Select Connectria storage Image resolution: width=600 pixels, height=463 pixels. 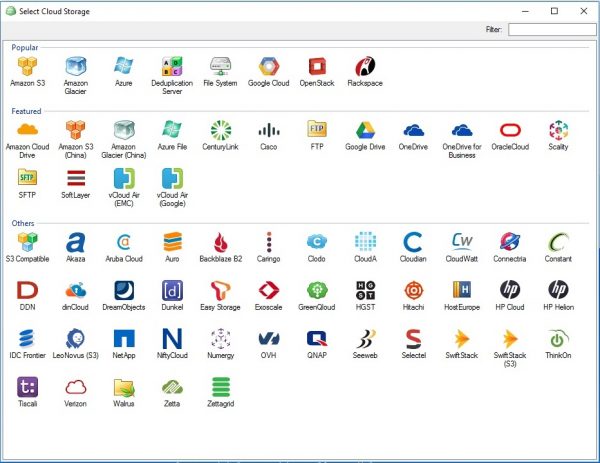pyautogui.click(x=510, y=242)
